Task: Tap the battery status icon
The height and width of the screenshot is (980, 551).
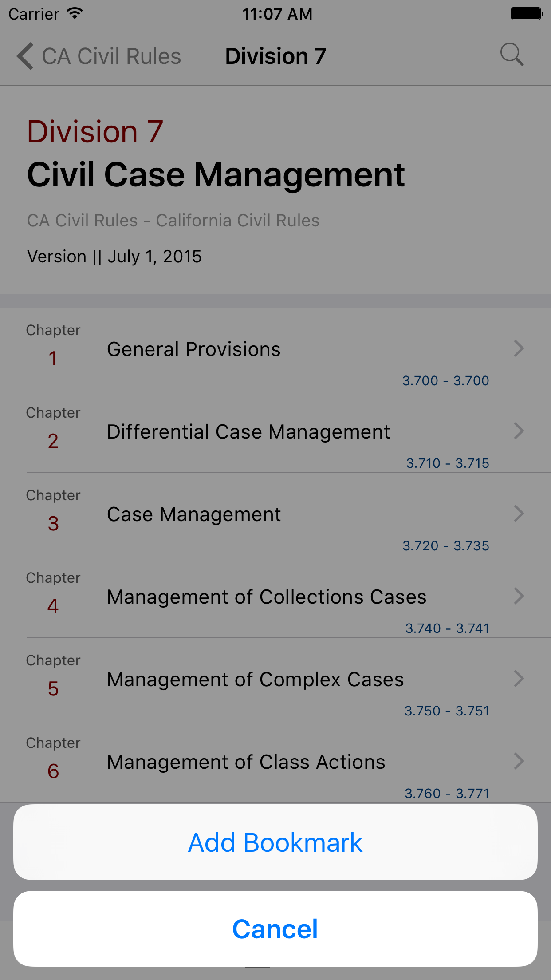Action: pos(527,14)
